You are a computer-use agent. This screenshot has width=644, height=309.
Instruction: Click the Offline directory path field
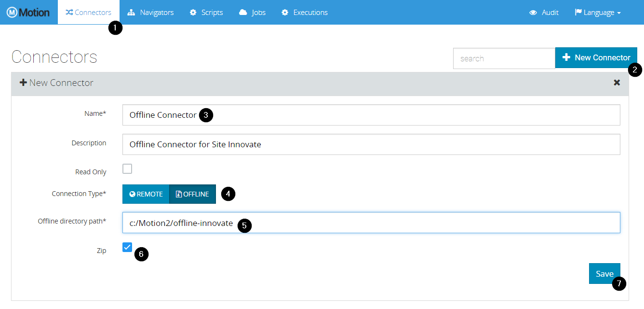[371, 223]
